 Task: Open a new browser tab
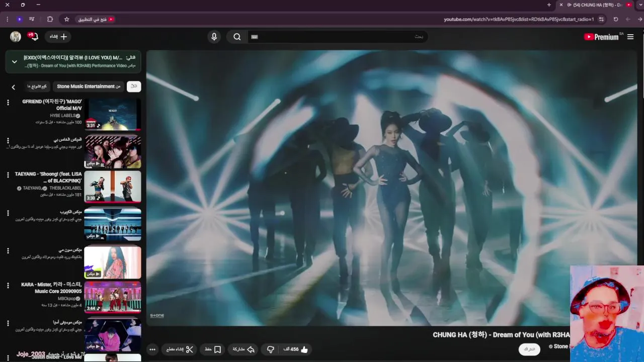pos(549,5)
